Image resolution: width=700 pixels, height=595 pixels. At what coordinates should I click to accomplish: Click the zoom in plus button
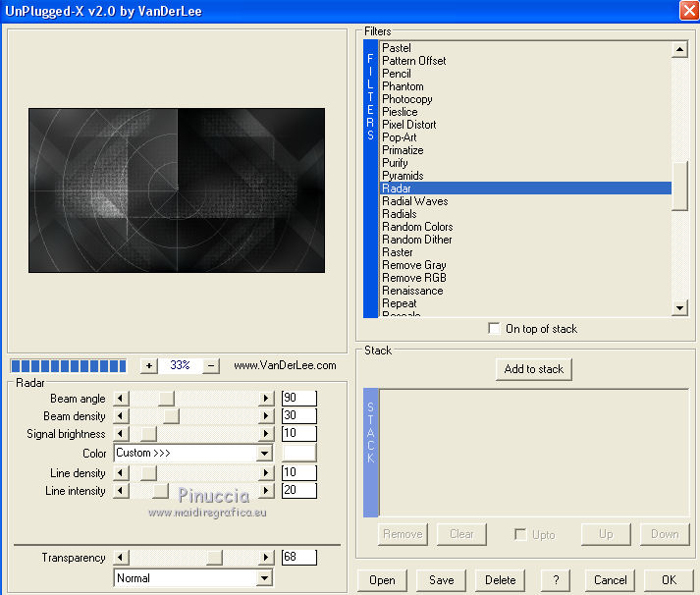tap(149, 365)
